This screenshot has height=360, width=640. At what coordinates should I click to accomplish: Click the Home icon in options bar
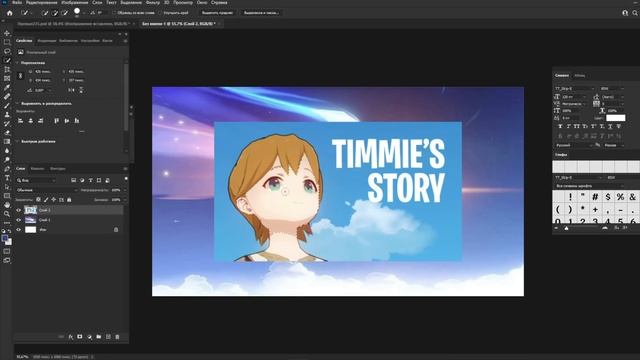click(x=9, y=13)
